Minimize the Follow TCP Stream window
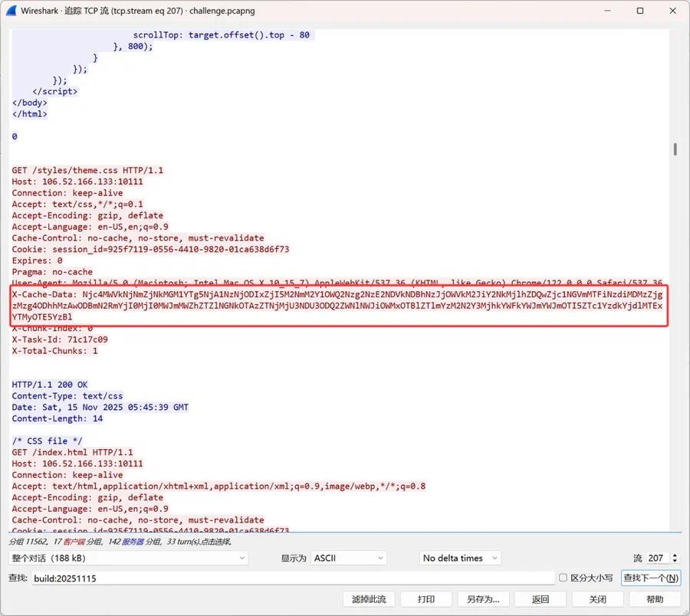This screenshot has width=690, height=616. point(607,11)
